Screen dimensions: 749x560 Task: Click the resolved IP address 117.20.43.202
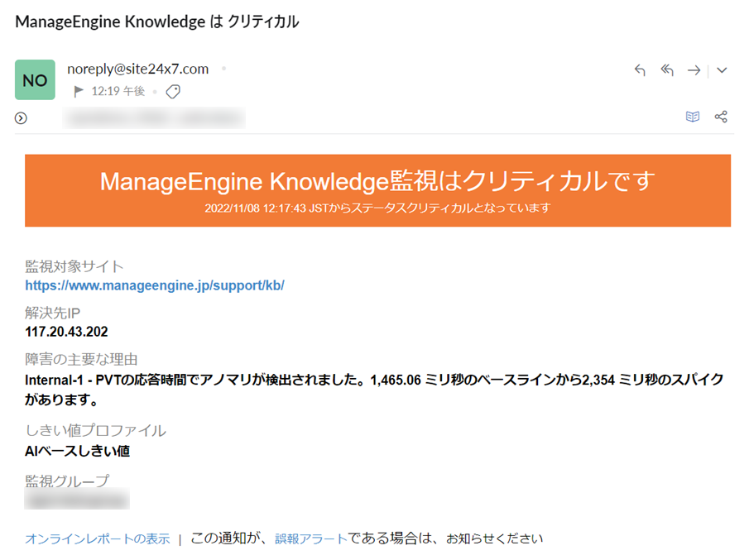coord(67,332)
